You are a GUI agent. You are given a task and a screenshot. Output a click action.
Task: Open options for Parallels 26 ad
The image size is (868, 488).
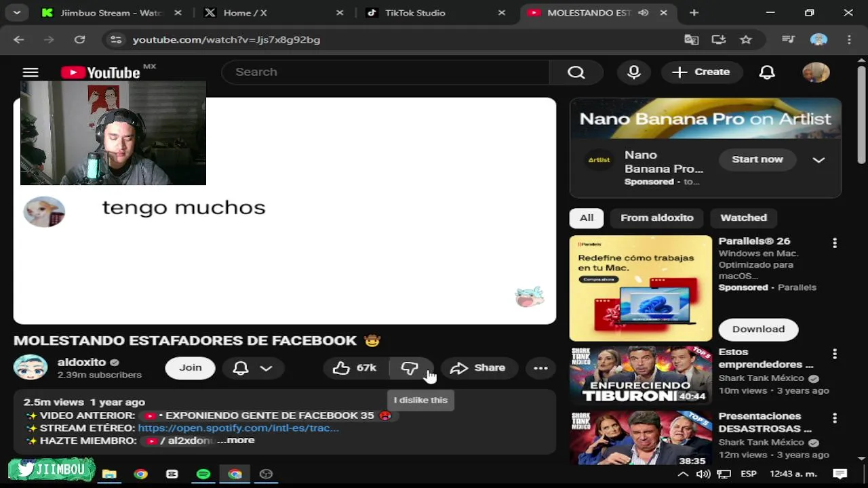tap(835, 243)
